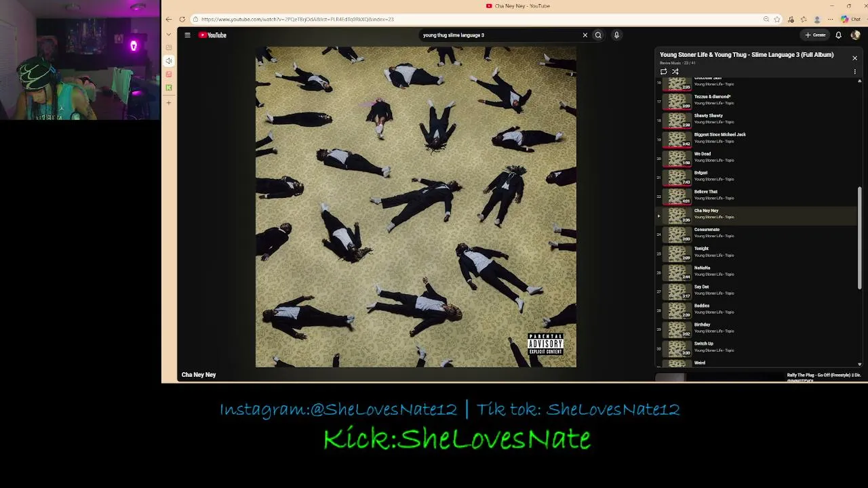
Task: Click the zoom-out icon in the address bar
Action: pyautogui.click(x=766, y=19)
